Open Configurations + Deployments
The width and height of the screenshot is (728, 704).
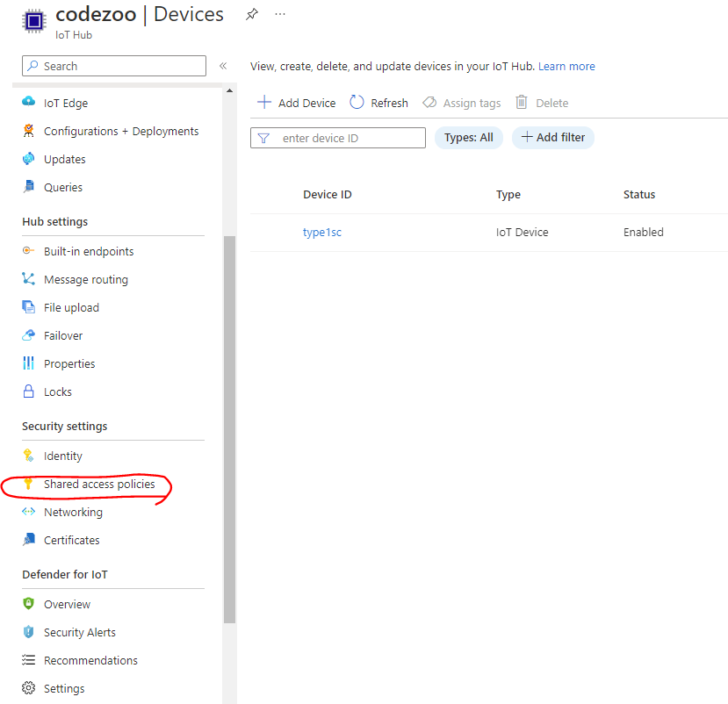click(121, 132)
